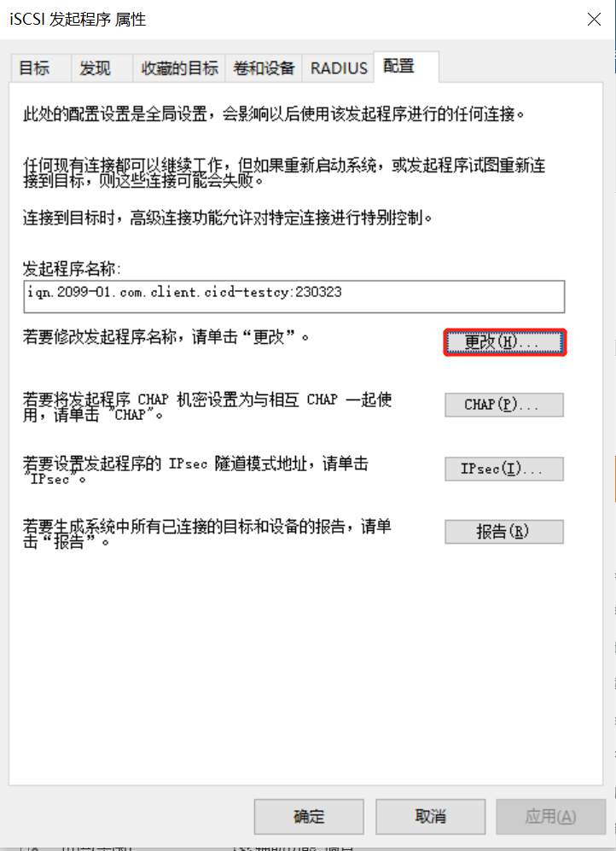Select the 收藏的目标 tab

[x=179, y=68]
